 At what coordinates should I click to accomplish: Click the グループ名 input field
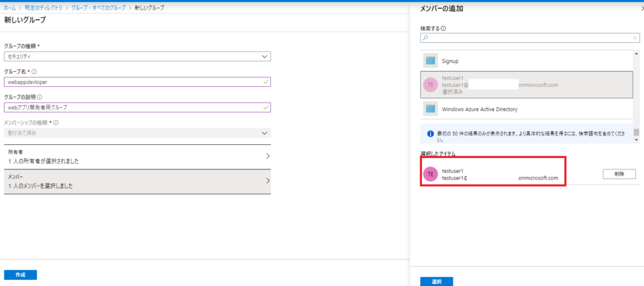137,82
